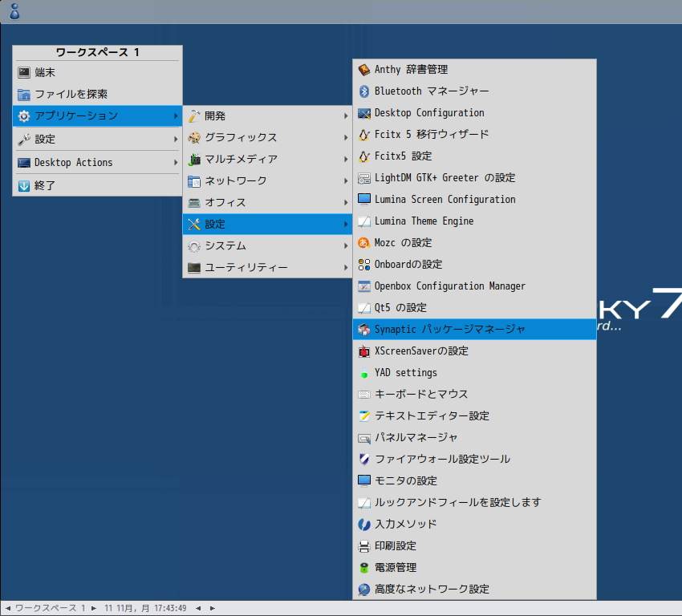Click the Desktop Configuration icon
The height and width of the screenshot is (616, 682).
point(364,113)
